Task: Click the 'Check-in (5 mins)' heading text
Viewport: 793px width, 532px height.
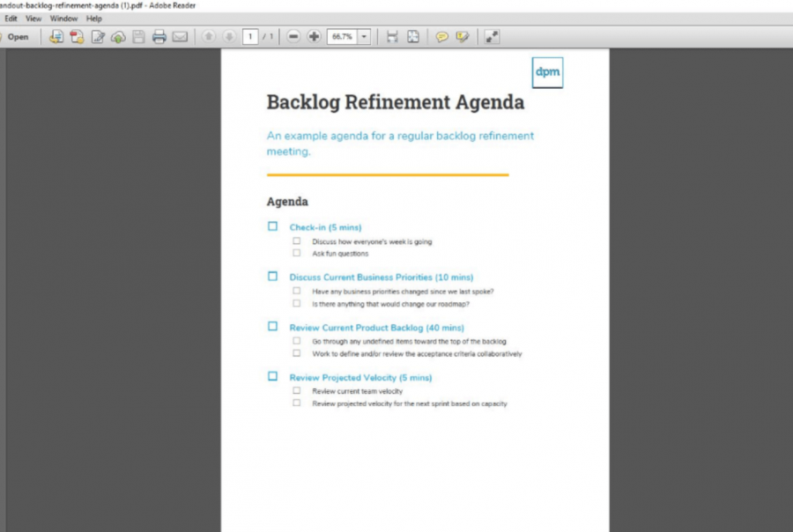Action: coord(325,227)
